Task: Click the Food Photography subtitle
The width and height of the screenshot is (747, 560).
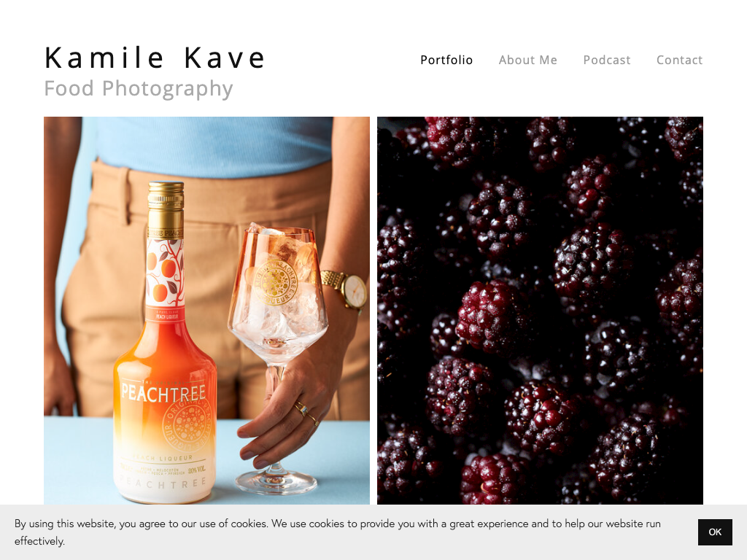Action: 139,88
